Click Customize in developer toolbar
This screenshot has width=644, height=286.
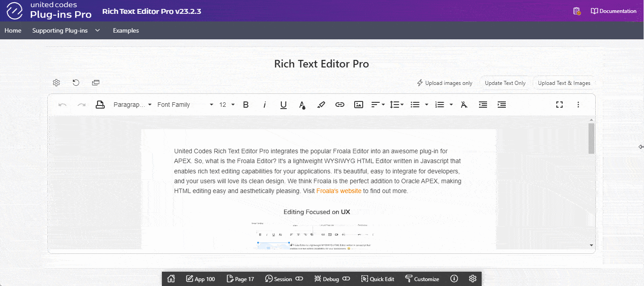coord(422,279)
